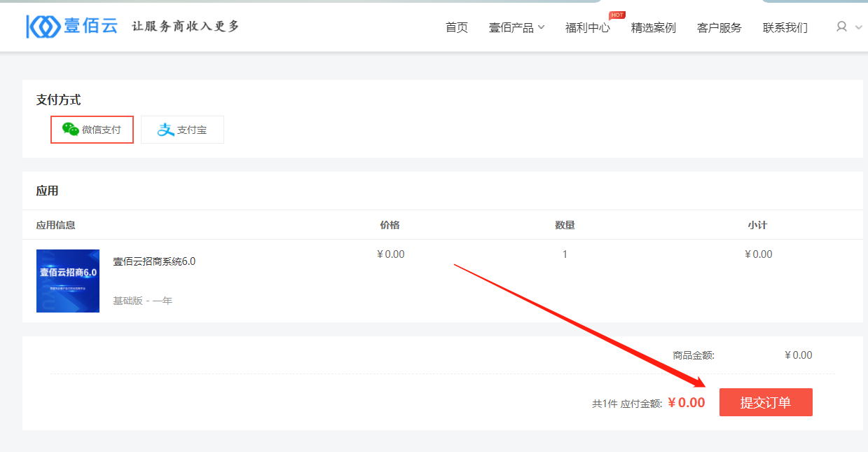Go to 首页 in navigation
This screenshot has height=452, width=868.
pos(457,28)
